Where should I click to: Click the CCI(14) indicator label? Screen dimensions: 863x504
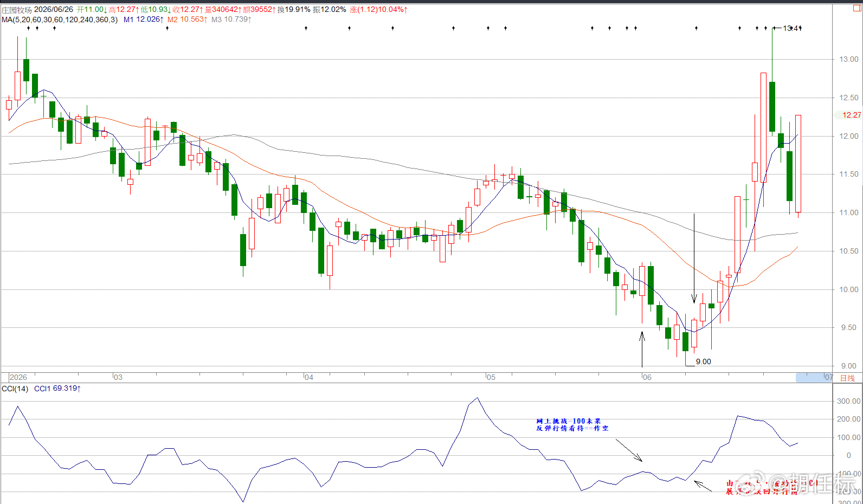(15, 389)
